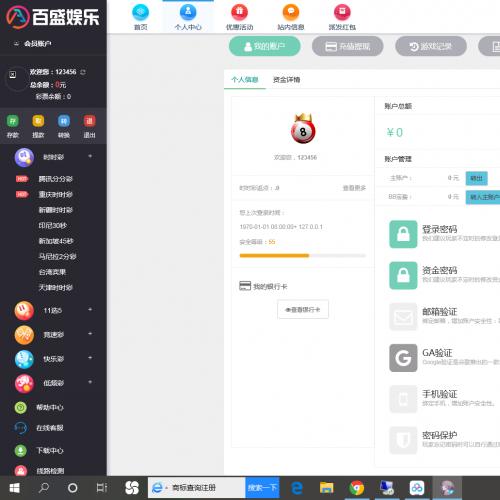Select 重庆时时彩 in the sidebar
500x500 pixels.
(55, 194)
